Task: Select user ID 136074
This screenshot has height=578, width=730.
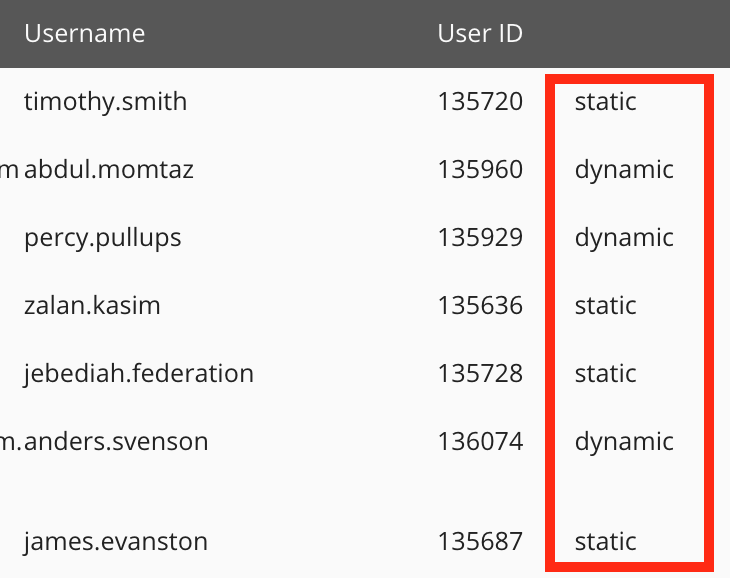Action: tap(480, 441)
